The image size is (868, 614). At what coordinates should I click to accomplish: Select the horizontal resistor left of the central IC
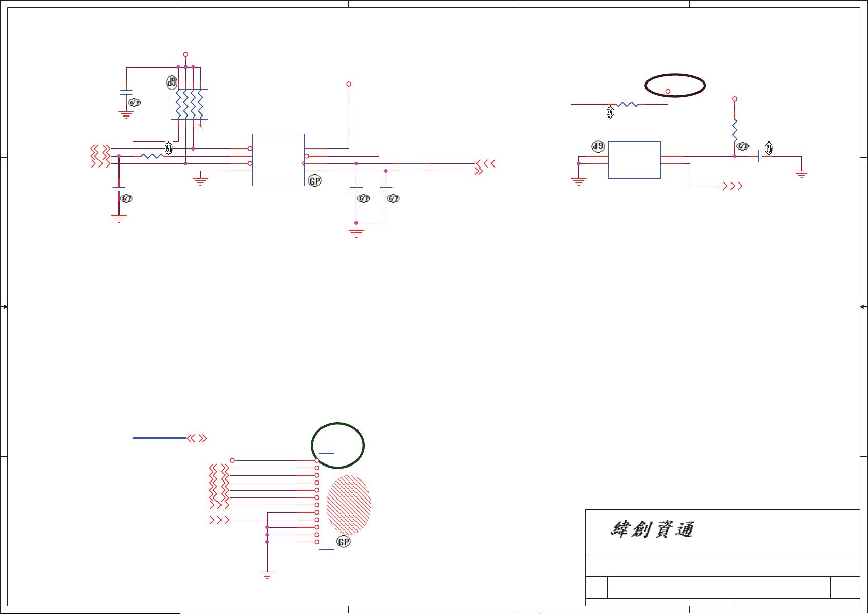click(152, 156)
